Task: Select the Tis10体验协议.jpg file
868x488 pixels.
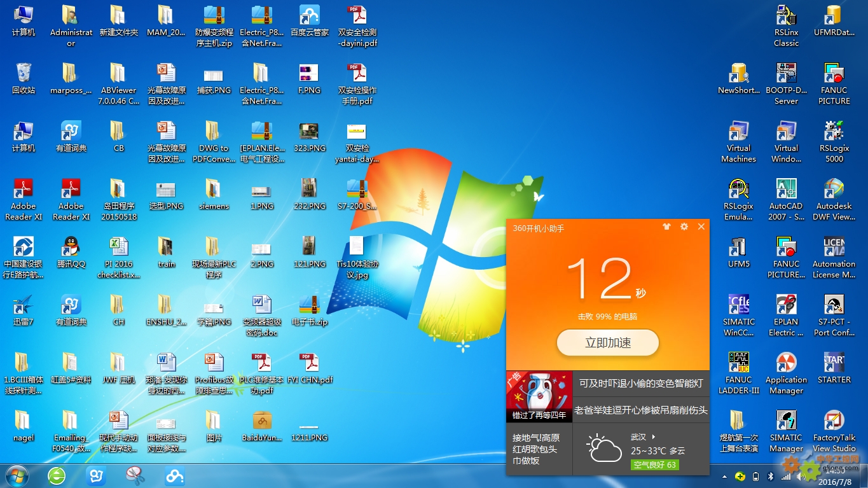Action: [x=357, y=258]
